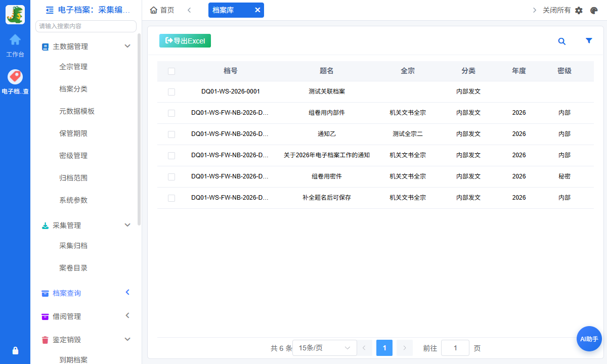Click the 档案查询 archive icon
The image size is (607, 364).
point(45,293)
